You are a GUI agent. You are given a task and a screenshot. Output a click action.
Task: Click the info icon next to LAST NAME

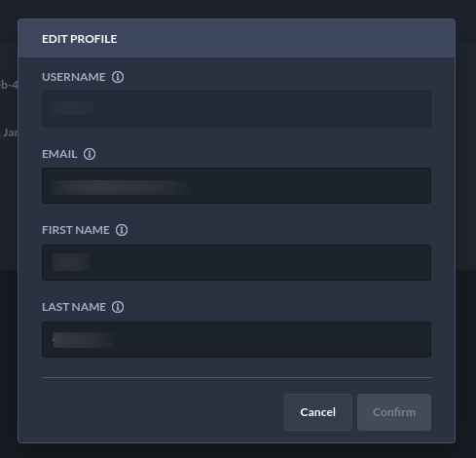click(x=118, y=307)
